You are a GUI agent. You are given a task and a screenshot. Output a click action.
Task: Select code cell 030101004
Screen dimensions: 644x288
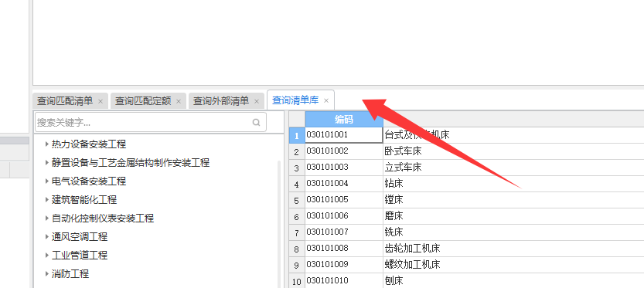(x=344, y=184)
